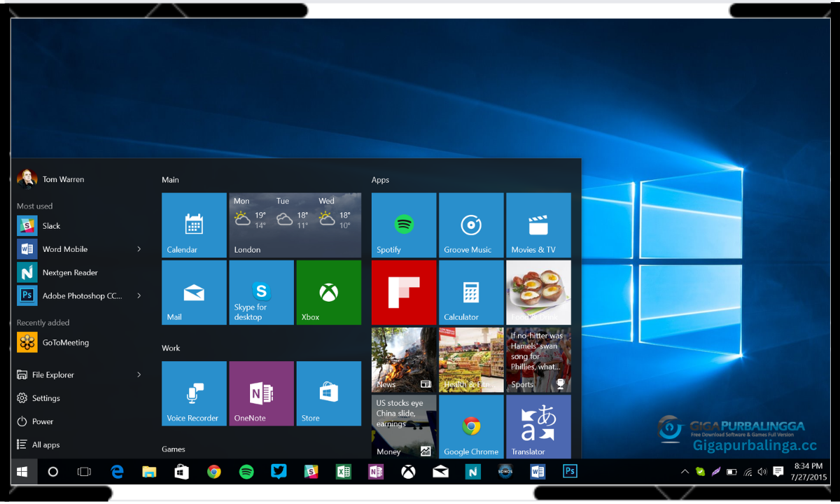Open OneNote from the taskbar
This screenshot has height=504, width=840.
click(x=376, y=472)
